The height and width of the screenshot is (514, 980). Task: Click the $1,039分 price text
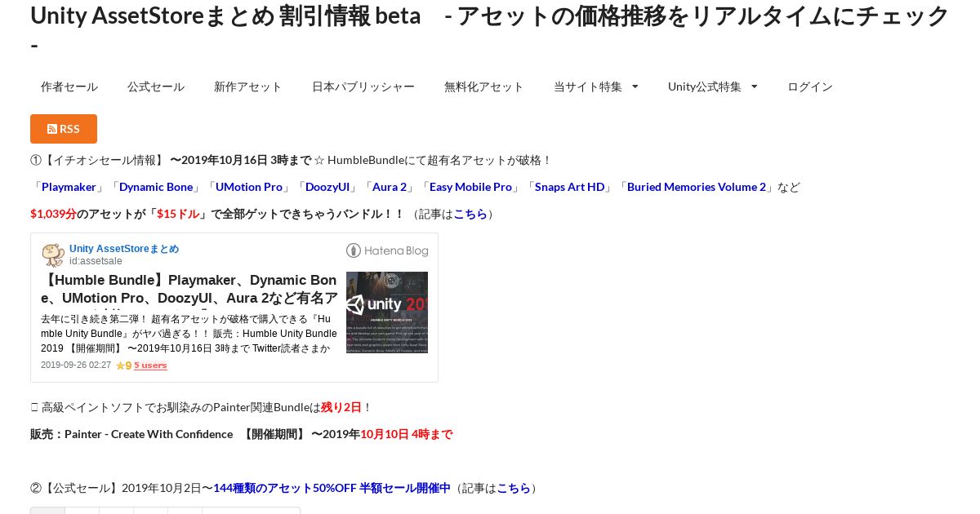(x=53, y=214)
